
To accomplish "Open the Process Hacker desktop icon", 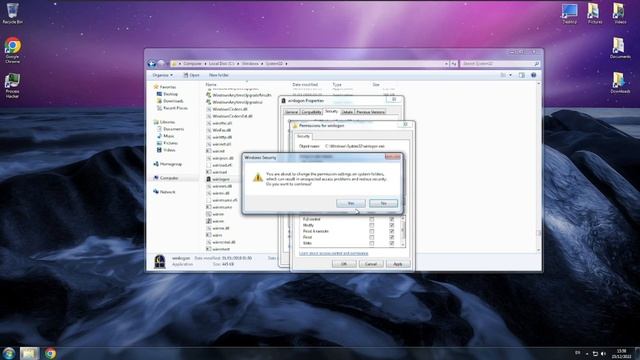I will (x=13, y=86).
